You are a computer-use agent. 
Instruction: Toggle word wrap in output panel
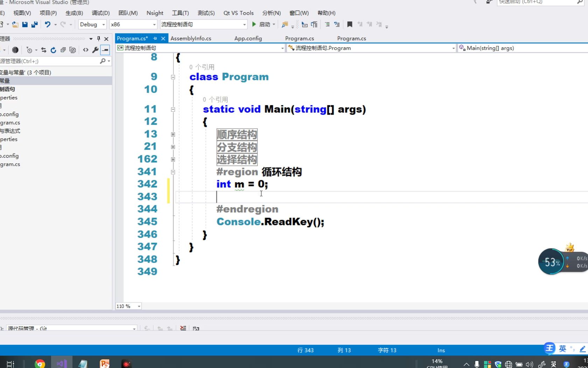pyautogui.click(x=196, y=328)
